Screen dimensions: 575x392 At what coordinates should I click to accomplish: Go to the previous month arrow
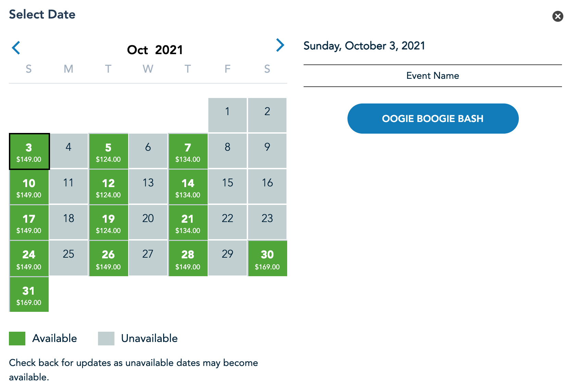[x=16, y=48]
